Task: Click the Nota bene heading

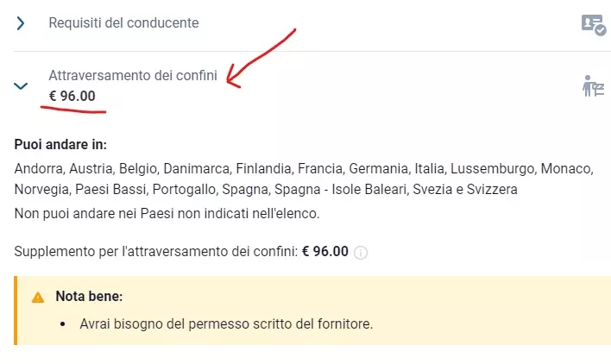Action: pyautogui.click(x=89, y=297)
